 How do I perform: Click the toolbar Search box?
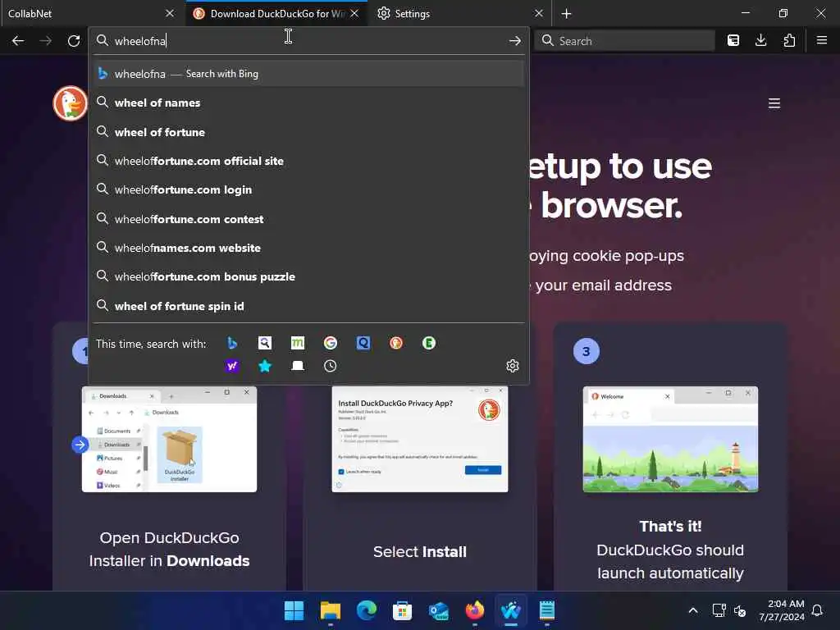point(624,41)
